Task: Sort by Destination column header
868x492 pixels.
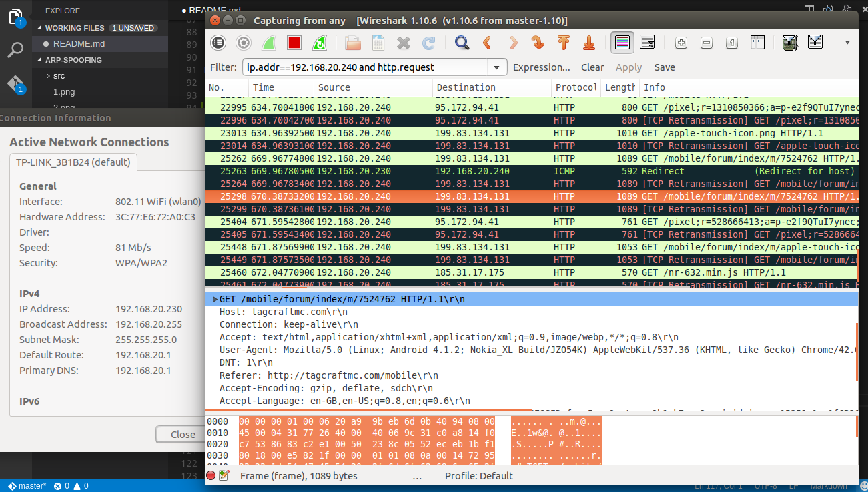Action: (492, 87)
